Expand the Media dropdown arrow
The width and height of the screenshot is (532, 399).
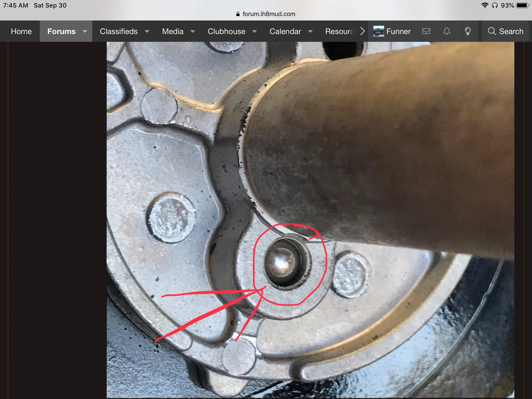pos(193,31)
